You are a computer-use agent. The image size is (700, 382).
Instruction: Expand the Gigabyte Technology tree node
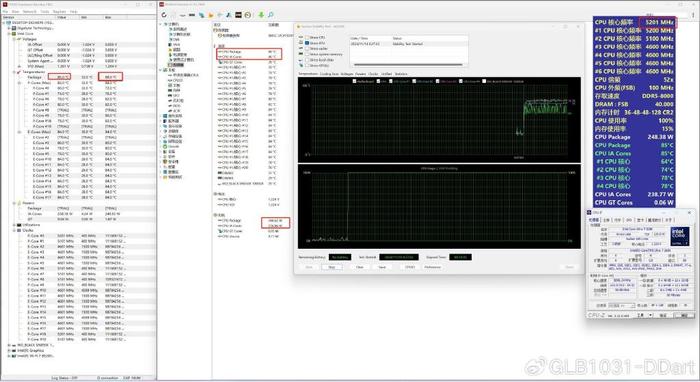pos(9,28)
